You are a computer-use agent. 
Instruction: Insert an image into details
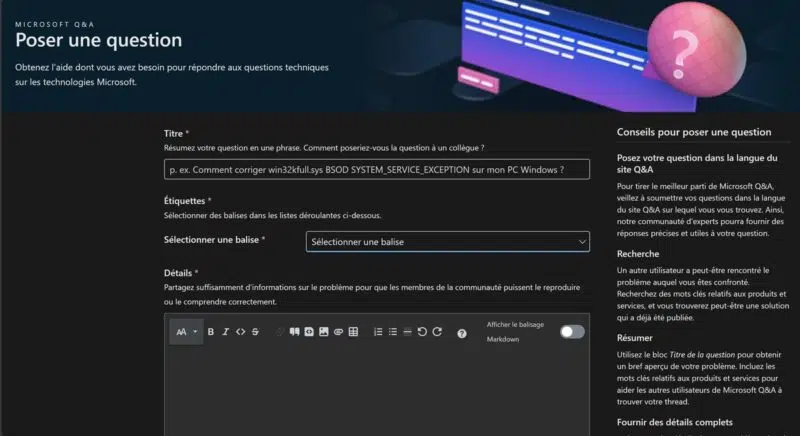point(323,331)
